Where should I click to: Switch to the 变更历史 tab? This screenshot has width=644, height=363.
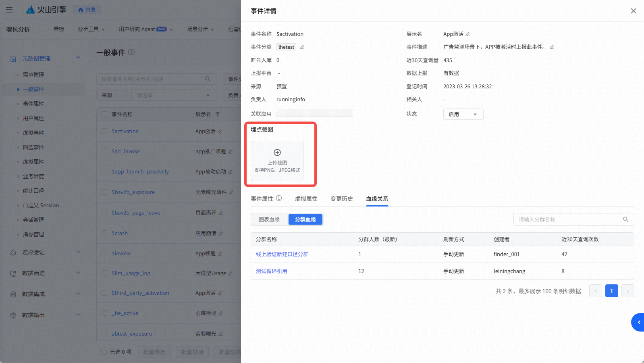[x=341, y=199]
